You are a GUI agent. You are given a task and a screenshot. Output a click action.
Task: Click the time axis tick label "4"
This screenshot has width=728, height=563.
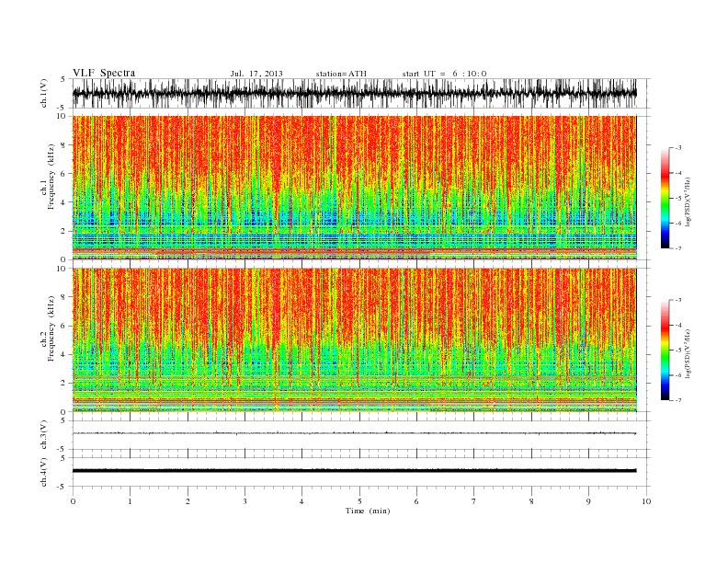pos(301,501)
